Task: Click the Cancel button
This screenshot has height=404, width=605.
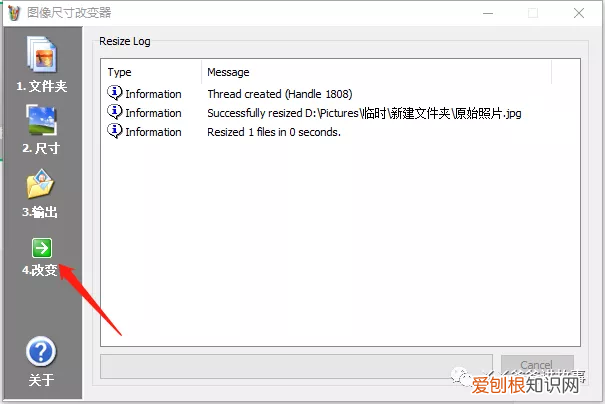Action: coord(537,365)
